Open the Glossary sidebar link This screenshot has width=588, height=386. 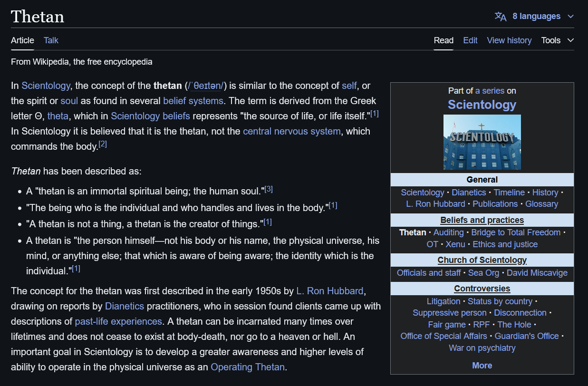coord(541,204)
